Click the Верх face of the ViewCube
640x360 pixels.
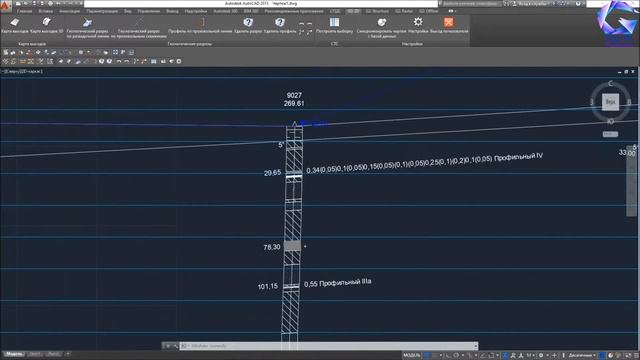coord(610,102)
